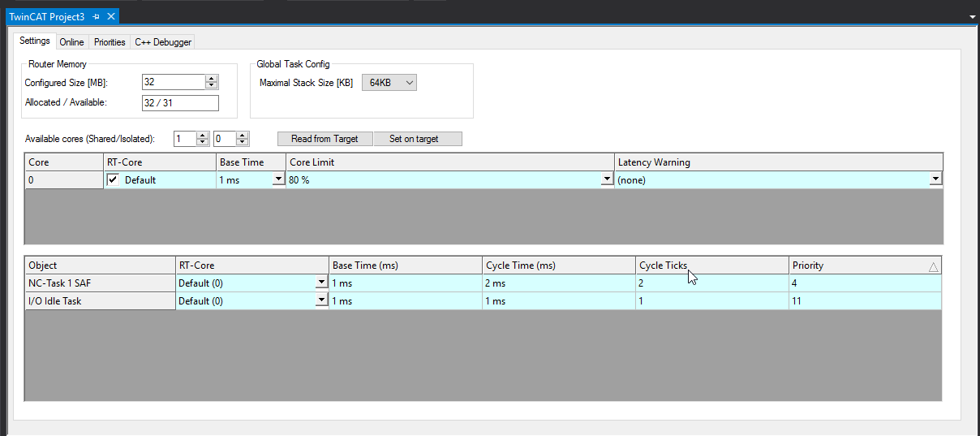Sort by the Cycle Ticks column header

pyautogui.click(x=712, y=265)
